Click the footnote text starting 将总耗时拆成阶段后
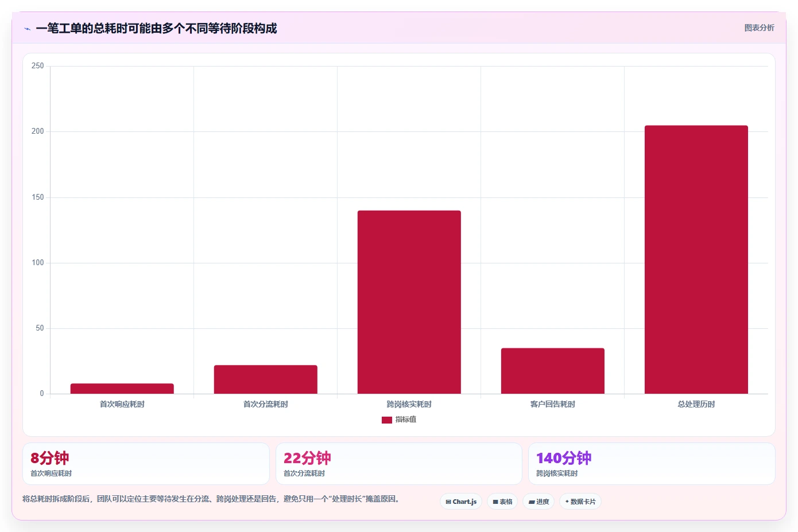Image resolution: width=798 pixels, height=532 pixels. pos(211,499)
